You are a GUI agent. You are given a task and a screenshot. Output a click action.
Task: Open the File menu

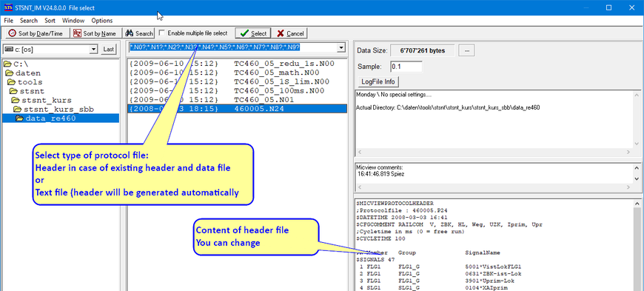(9, 21)
